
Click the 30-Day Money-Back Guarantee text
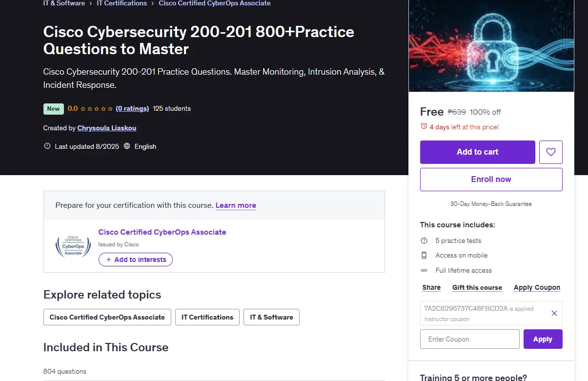point(491,204)
